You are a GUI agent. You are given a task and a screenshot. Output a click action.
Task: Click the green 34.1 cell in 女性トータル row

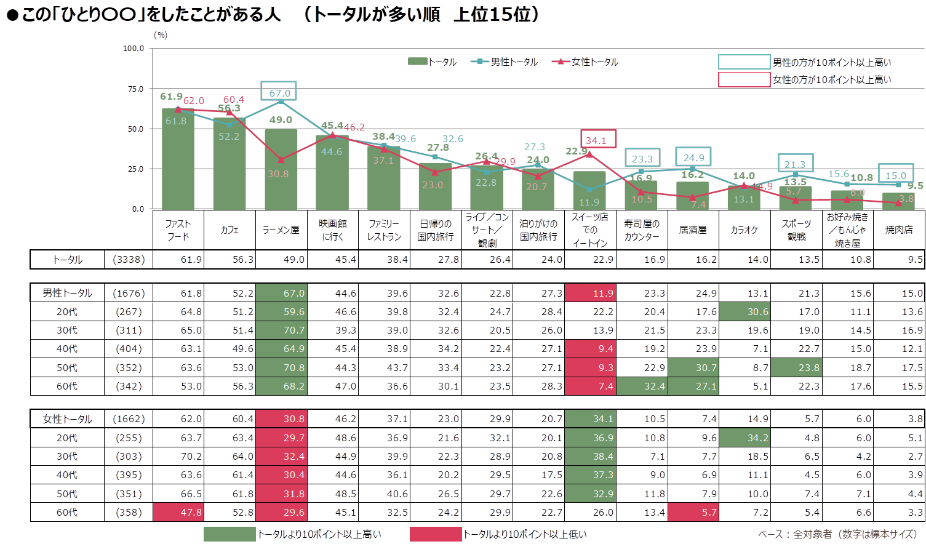[590, 419]
